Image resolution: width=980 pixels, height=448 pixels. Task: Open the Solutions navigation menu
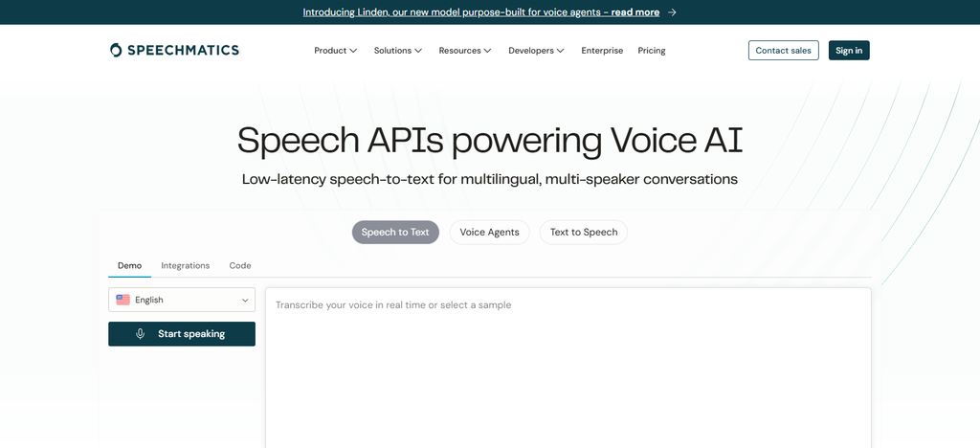tap(398, 51)
